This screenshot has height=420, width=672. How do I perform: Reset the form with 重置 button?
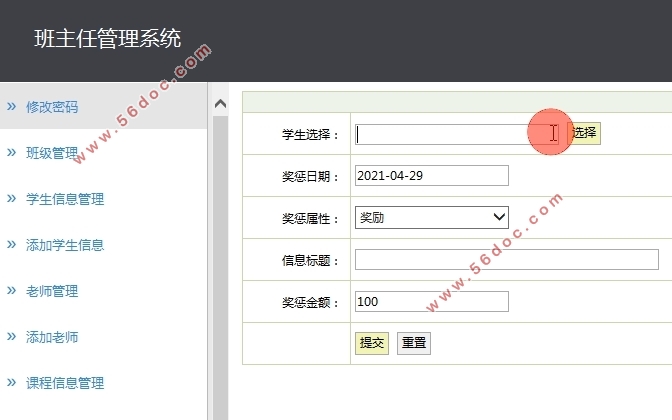(x=414, y=343)
